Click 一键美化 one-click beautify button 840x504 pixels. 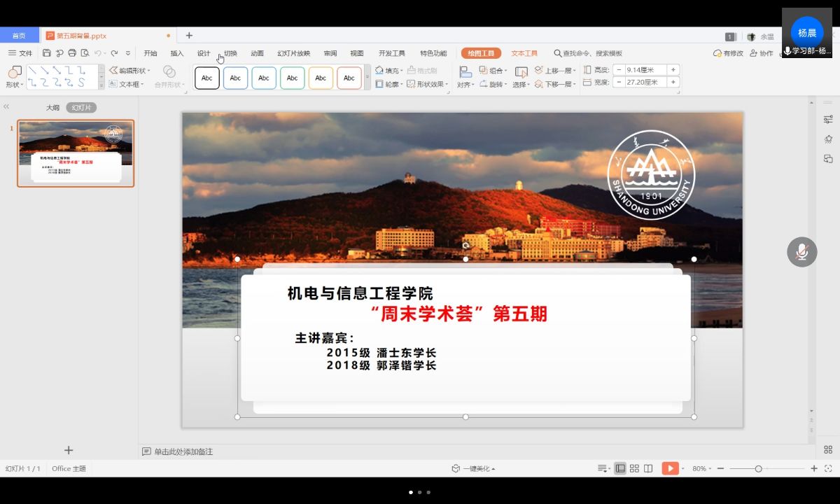coord(474,468)
